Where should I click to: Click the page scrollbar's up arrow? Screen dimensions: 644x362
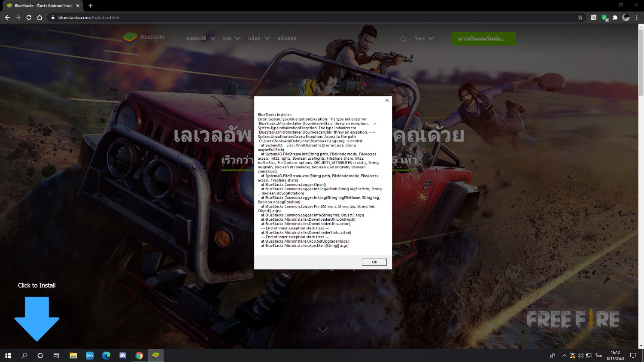[641, 27]
